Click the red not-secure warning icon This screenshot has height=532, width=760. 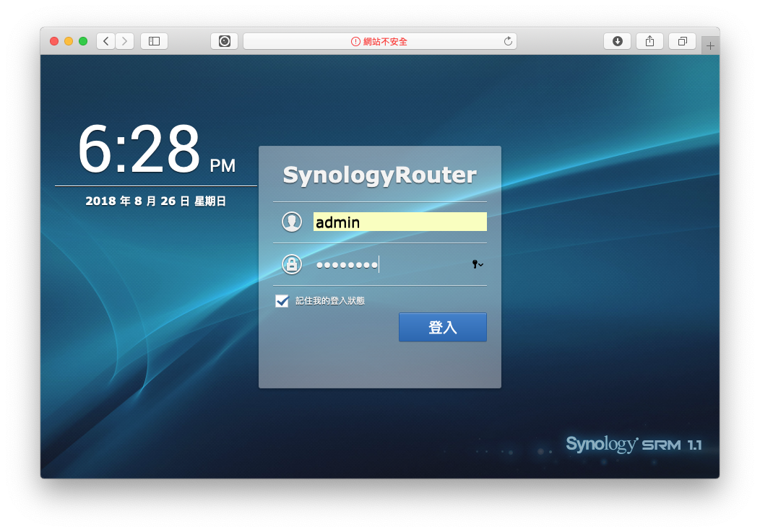coord(355,42)
